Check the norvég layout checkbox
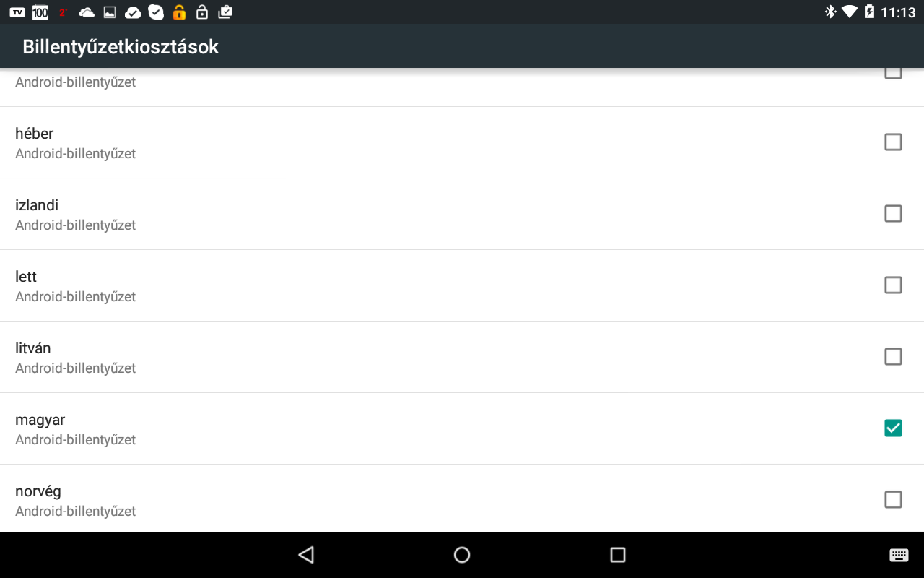This screenshot has width=924, height=578. click(893, 499)
